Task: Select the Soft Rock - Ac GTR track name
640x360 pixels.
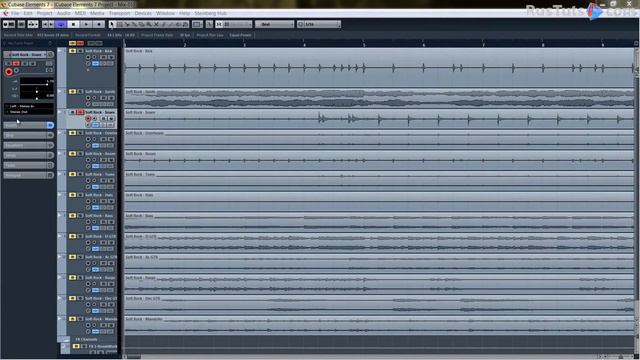Action: click(100, 257)
